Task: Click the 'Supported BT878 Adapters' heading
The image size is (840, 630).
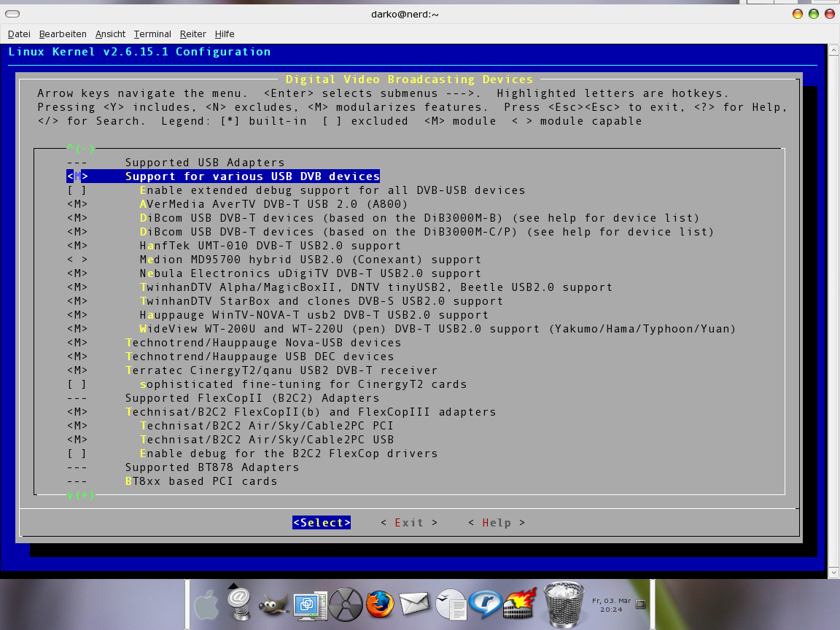Action: (x=212, y=467)
